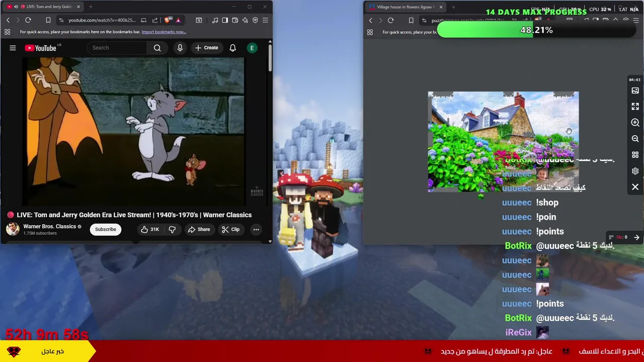Open the Brave Wallet icon

click(x=235, y=20)
